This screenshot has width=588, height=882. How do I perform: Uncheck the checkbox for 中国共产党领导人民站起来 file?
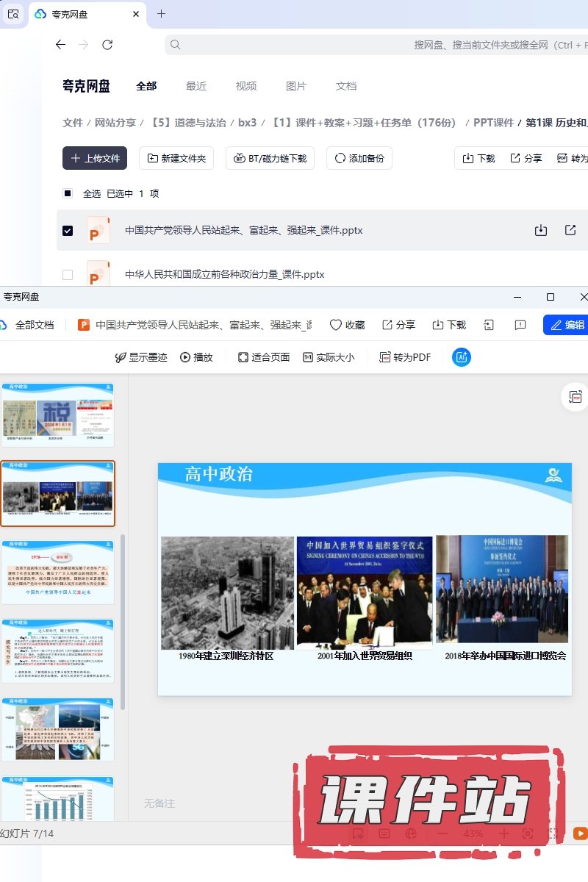[68, 231]
